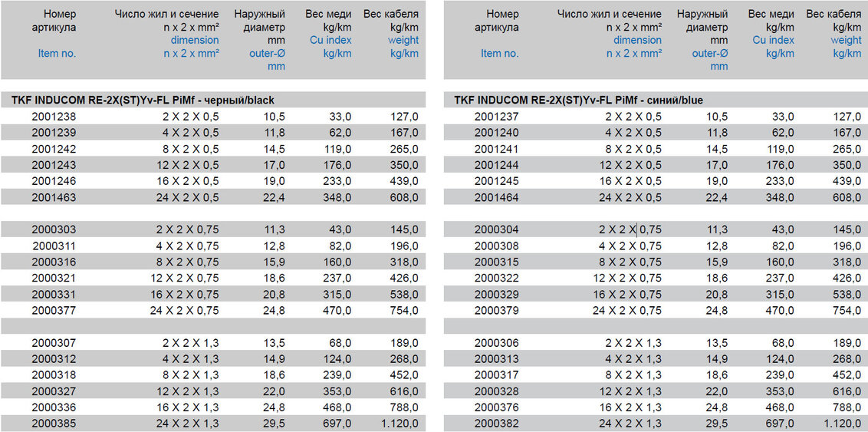
Task: Select article number 2000331
Action: pos(54,294)
